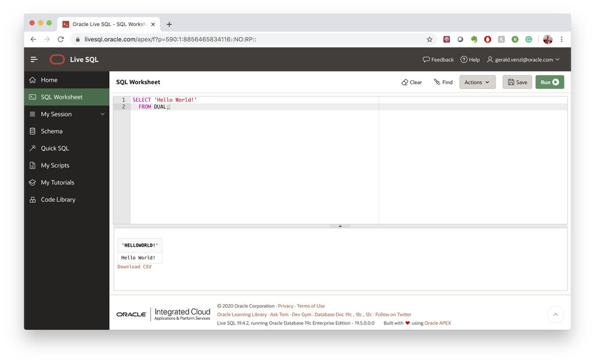This screenshot has height=364, width=595.
Task: Open the Feedback link
Action: [x=438, y=60]
